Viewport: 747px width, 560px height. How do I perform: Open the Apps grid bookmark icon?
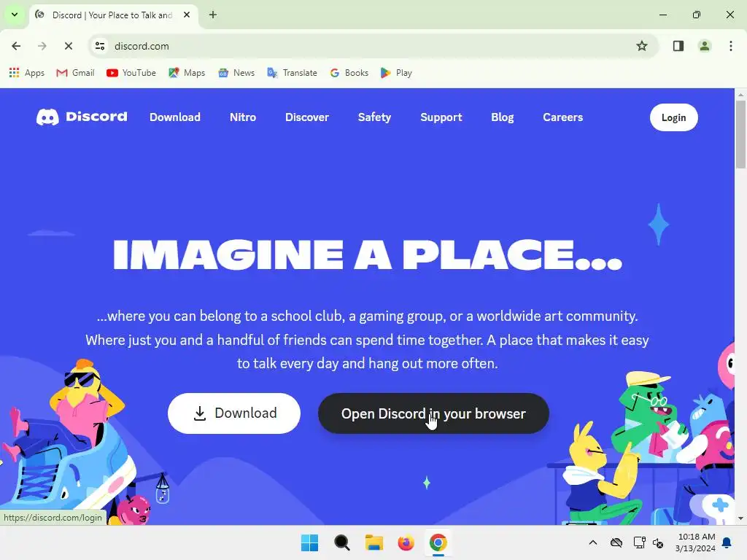[15, 73]
